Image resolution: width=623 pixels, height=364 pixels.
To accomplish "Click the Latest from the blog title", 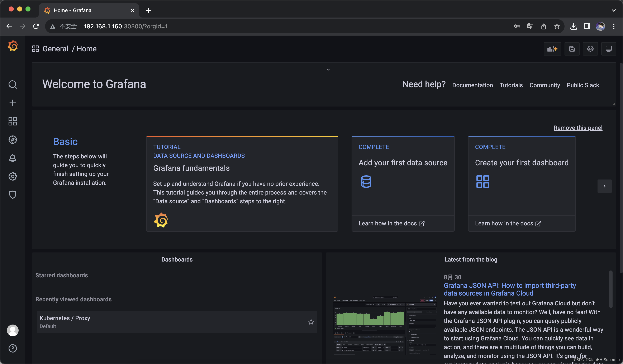I will coord(471,259).
